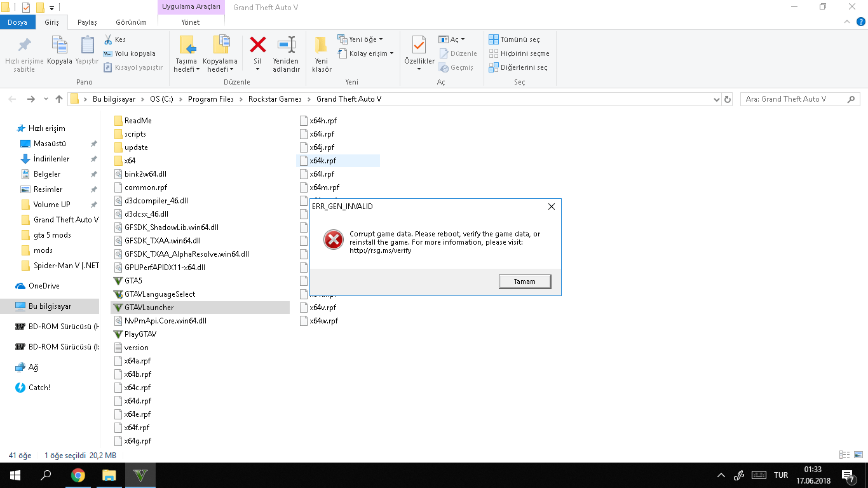Click the back navigation arrow
868x488 pixels.
pos(11,99)
